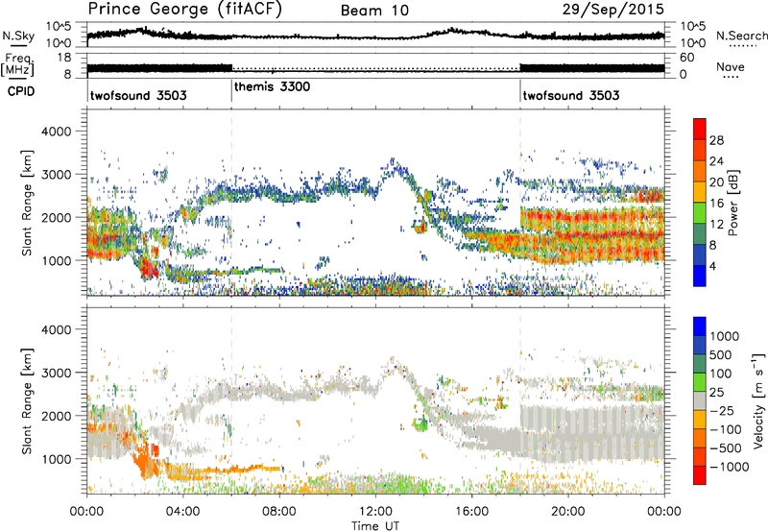Click the 29/Sep/2015 date label
The width and height of the screenshot is (768, 532).
click(612, 10)
